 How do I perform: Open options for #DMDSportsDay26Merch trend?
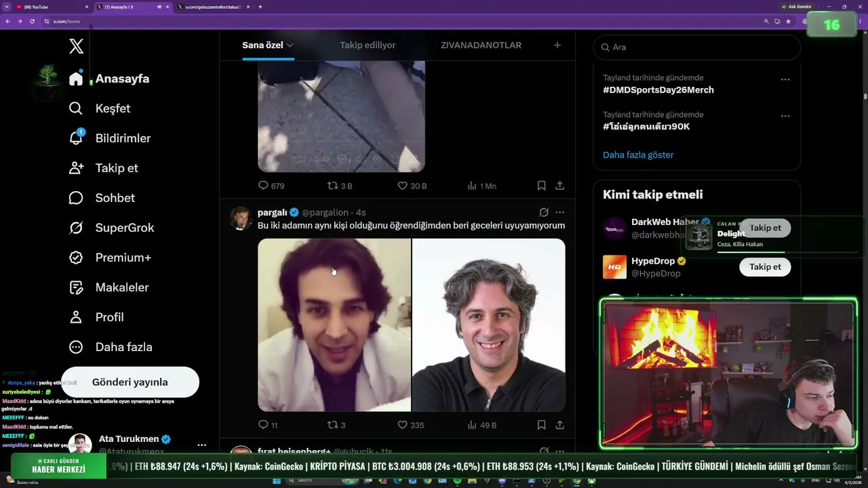tap(785, 79)
